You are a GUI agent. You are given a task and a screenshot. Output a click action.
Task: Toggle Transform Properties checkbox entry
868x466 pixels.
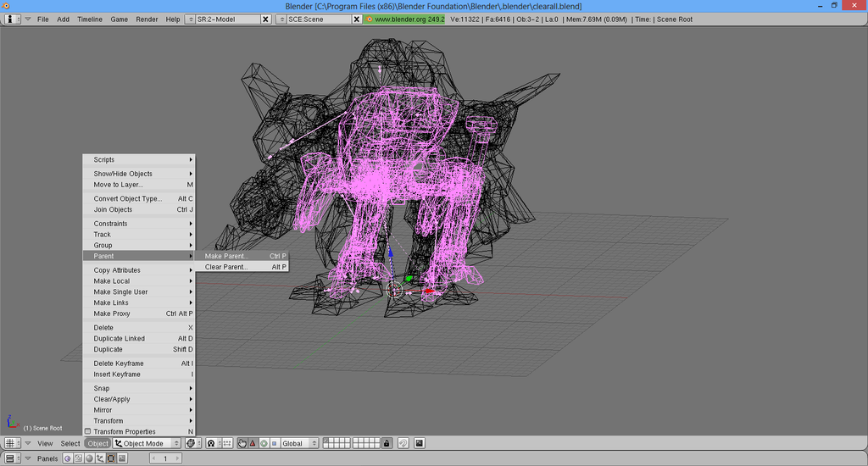(138, 432)
